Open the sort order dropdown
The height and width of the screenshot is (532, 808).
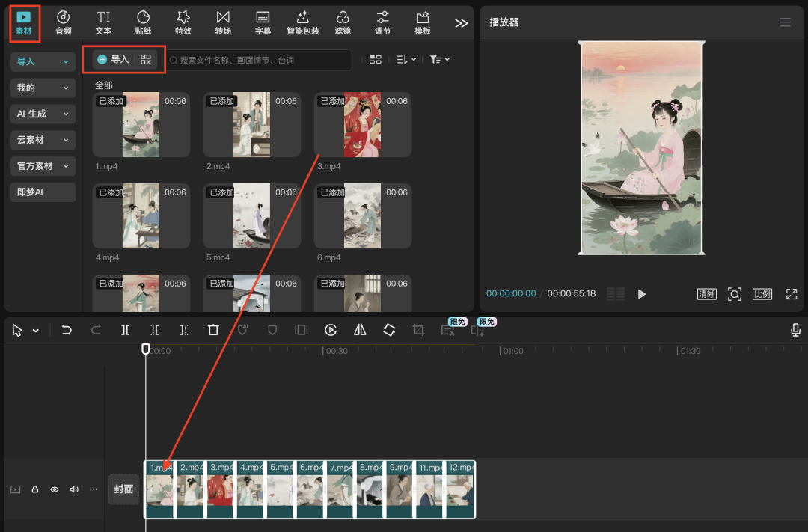coord(406,60)
